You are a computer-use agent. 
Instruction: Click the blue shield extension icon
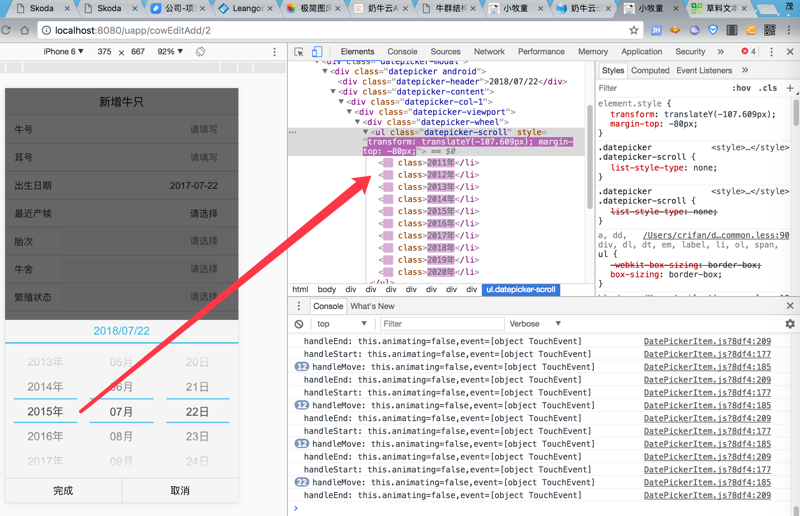tap(713, 30)
